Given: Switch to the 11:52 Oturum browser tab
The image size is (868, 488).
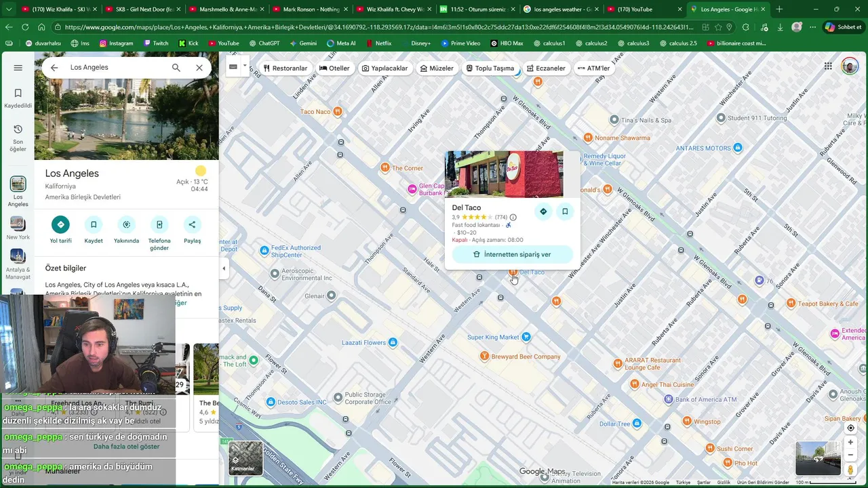Looking at the screenshot, I should click(x=477, y=9).
